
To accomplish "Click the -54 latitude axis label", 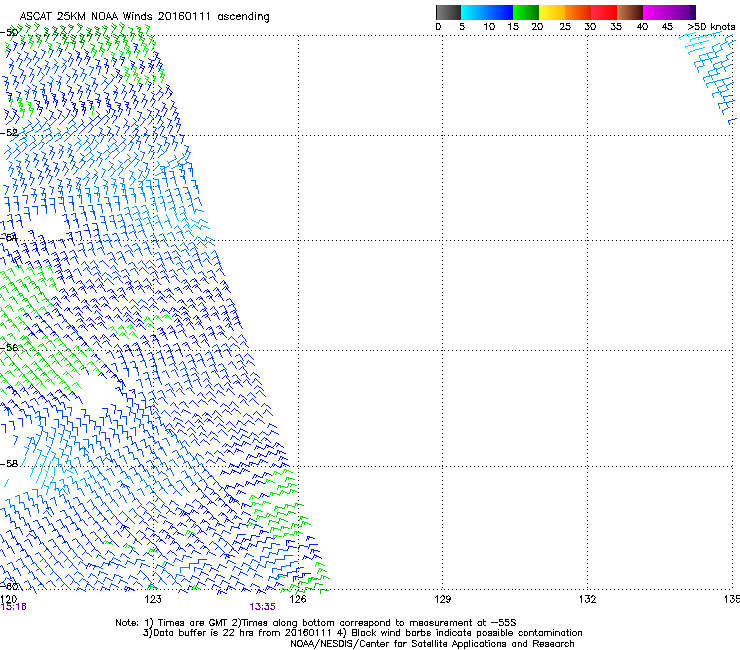I will [x=9, y=237].
